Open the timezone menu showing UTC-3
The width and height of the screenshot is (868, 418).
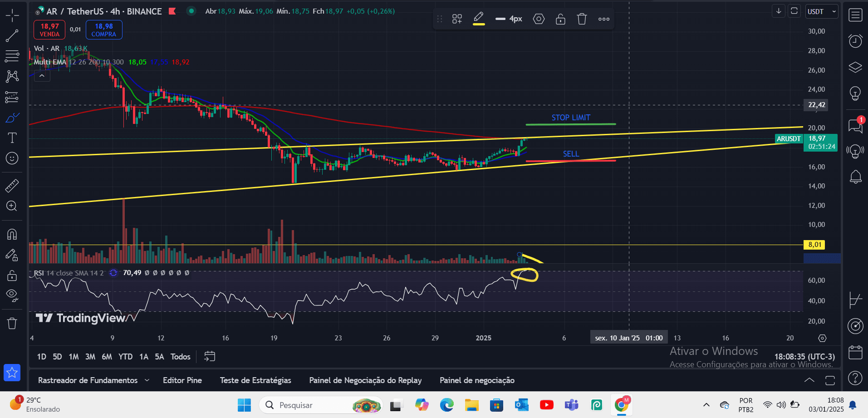(804, 357)
